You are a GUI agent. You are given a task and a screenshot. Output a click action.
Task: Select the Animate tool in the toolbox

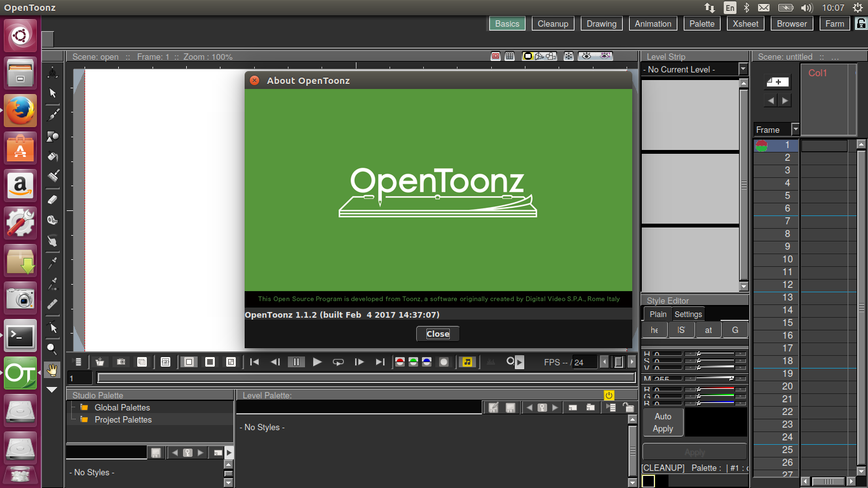pyautogui.click(x=53, y=72)
